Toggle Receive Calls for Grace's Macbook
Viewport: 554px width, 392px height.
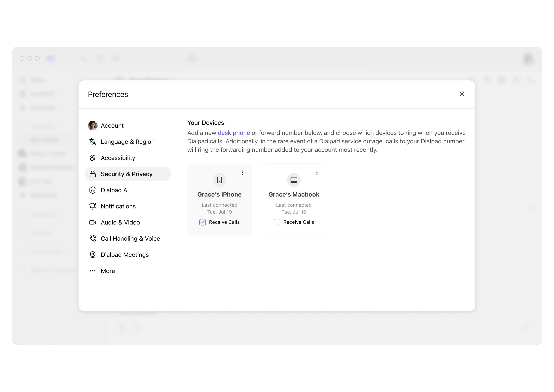pyautogui.click(x=277, y=222)
